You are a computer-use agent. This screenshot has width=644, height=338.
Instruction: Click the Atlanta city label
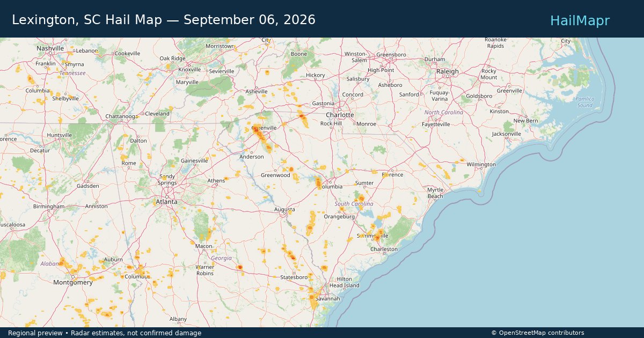coord(166,202)
